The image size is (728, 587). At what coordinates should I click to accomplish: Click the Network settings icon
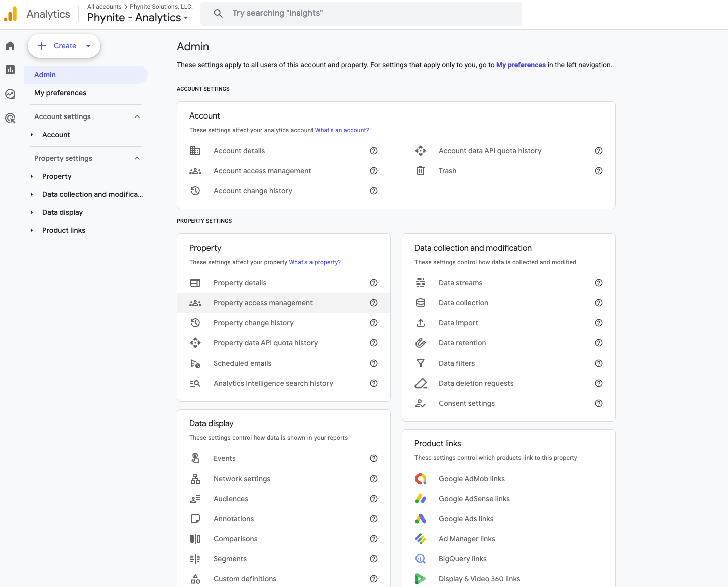195,479
